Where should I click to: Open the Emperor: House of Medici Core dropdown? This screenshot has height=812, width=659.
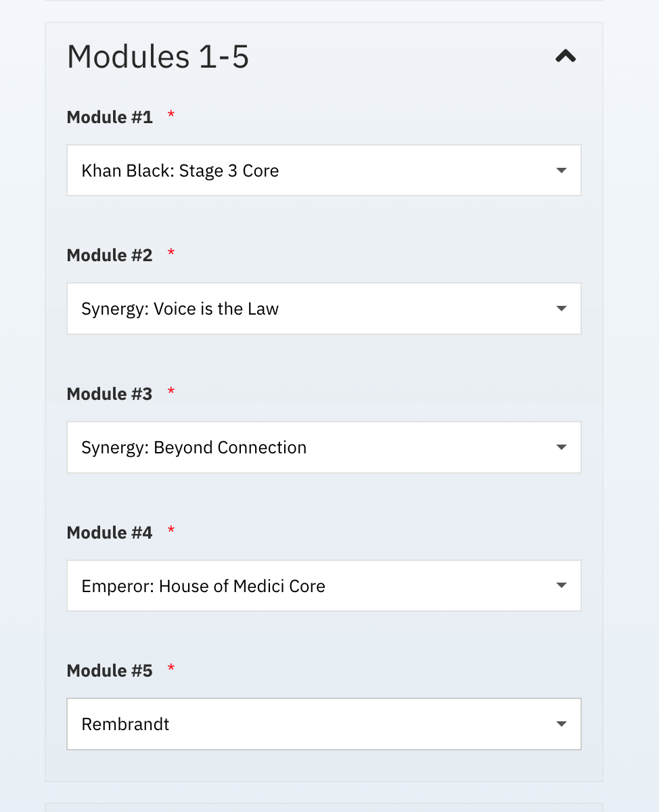pos(324,585)
